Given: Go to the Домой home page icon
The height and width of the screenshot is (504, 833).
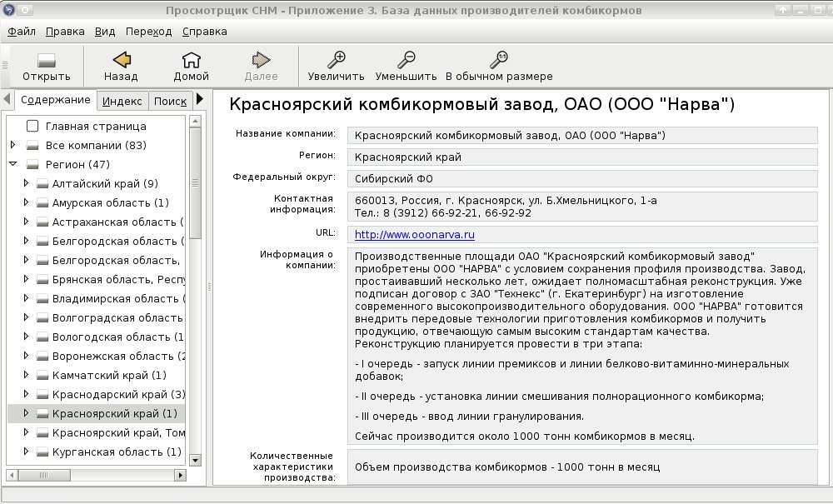Looking at the screenshot, I should (192, 60).
